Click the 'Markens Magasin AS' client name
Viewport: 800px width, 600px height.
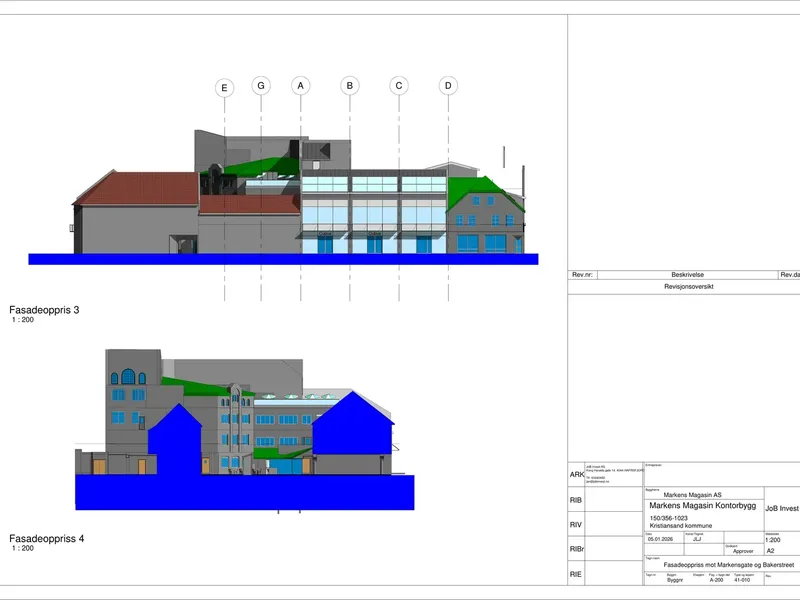tap(692, 495)
